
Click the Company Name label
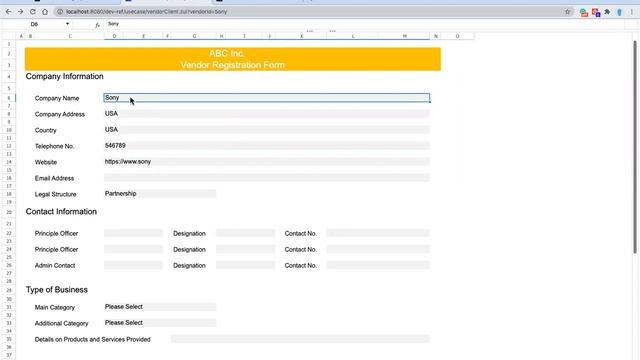click(57, 98)
